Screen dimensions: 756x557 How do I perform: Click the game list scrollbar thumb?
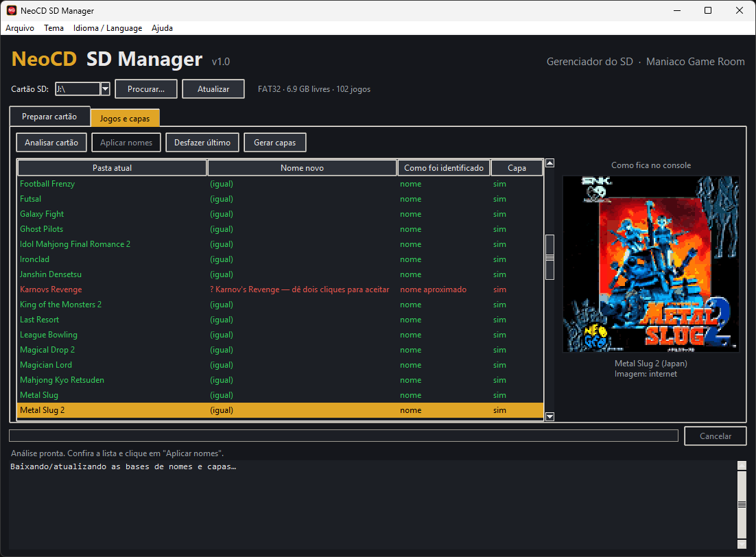tap(550, 257)
